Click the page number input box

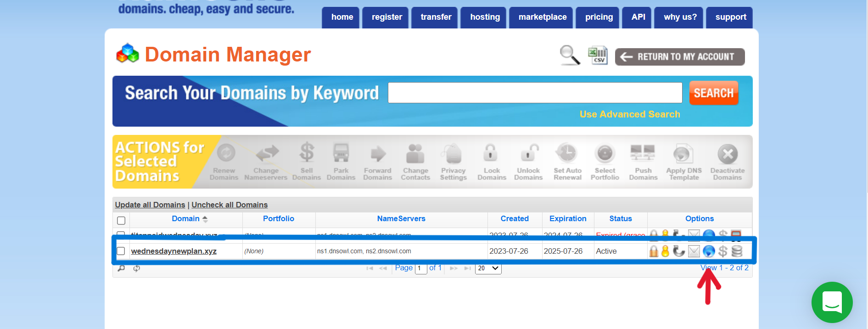pyautogui.click(x=421, y=268)
